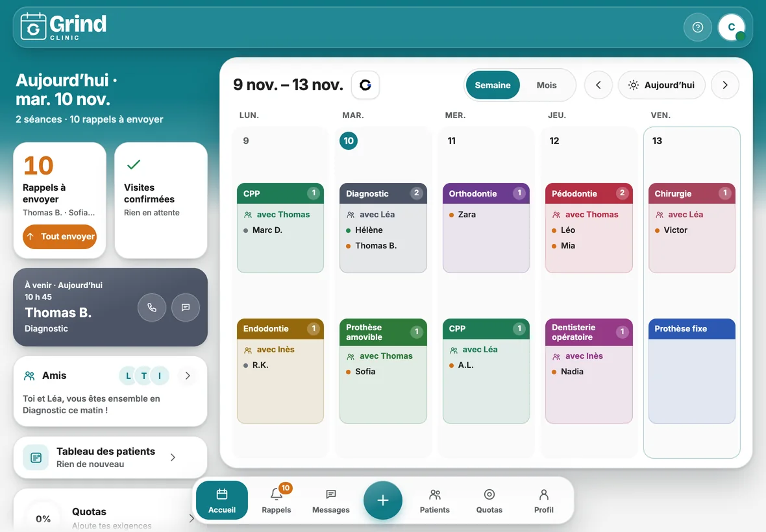Click friend avatar I in Amis
This screenshot has height=532, width=766.
(x=159, y=376)
